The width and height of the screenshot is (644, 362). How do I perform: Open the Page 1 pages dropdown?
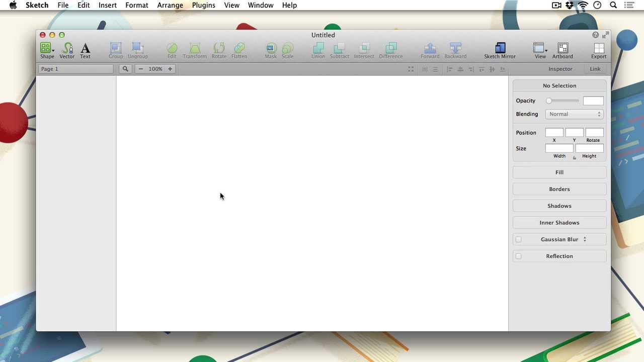coord(75,69)
